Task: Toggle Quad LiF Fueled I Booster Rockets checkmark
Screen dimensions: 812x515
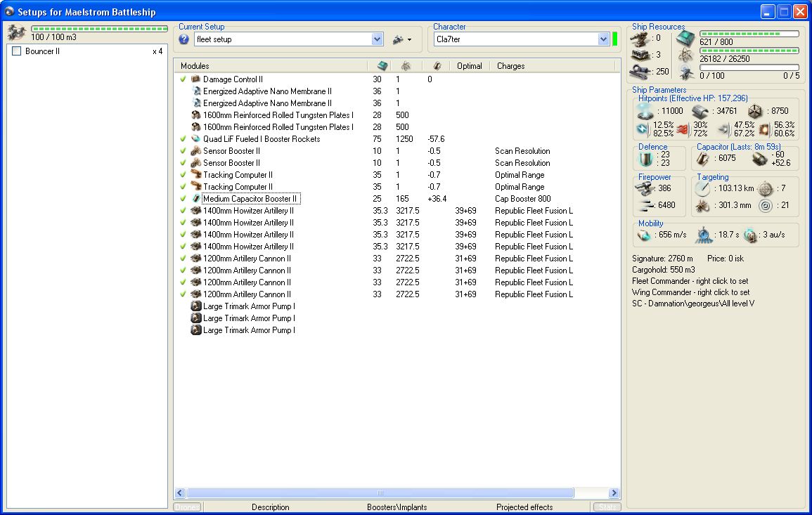Action: point(183,138)
